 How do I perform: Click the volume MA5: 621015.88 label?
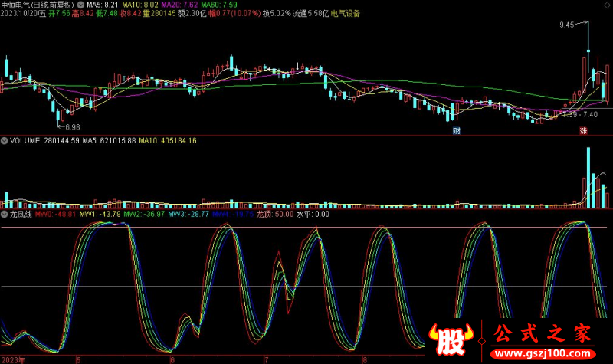click(109, 141)
